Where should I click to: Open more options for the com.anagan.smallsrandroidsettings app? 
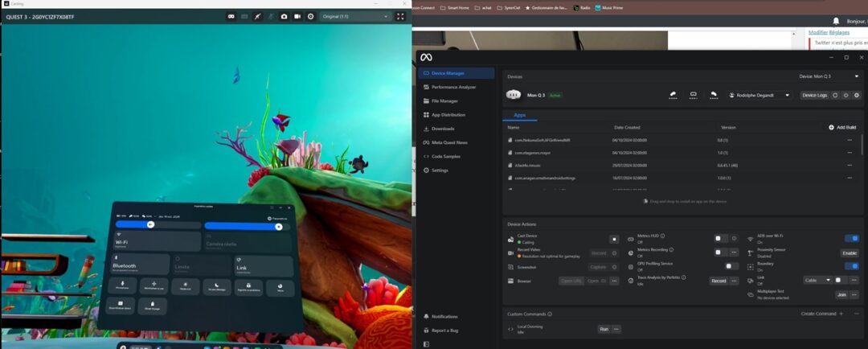[850, 178]
